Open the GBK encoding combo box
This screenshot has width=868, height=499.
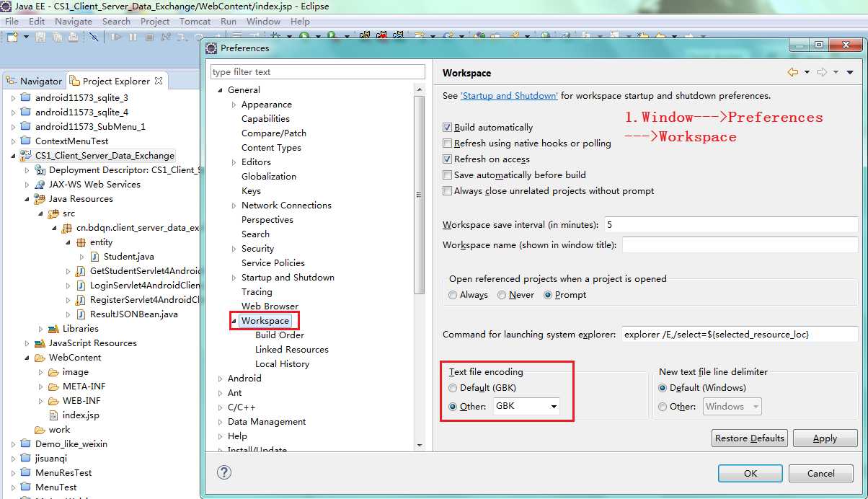click(527, 406)
